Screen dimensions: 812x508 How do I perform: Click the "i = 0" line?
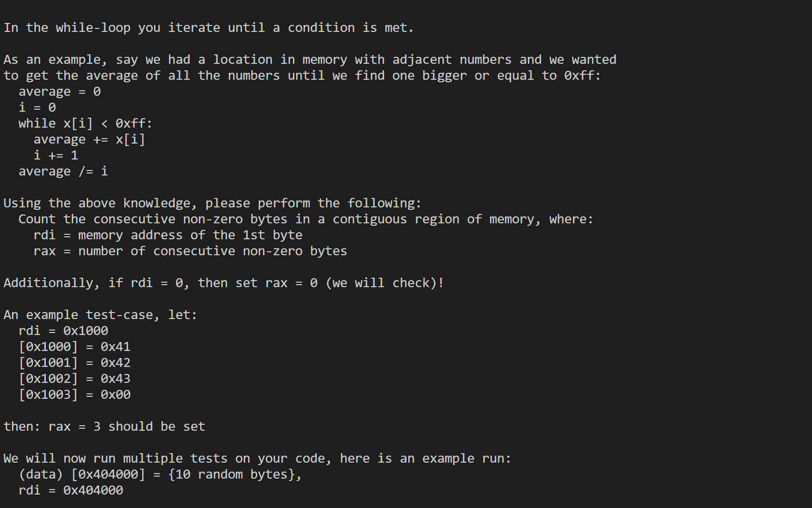37,108
